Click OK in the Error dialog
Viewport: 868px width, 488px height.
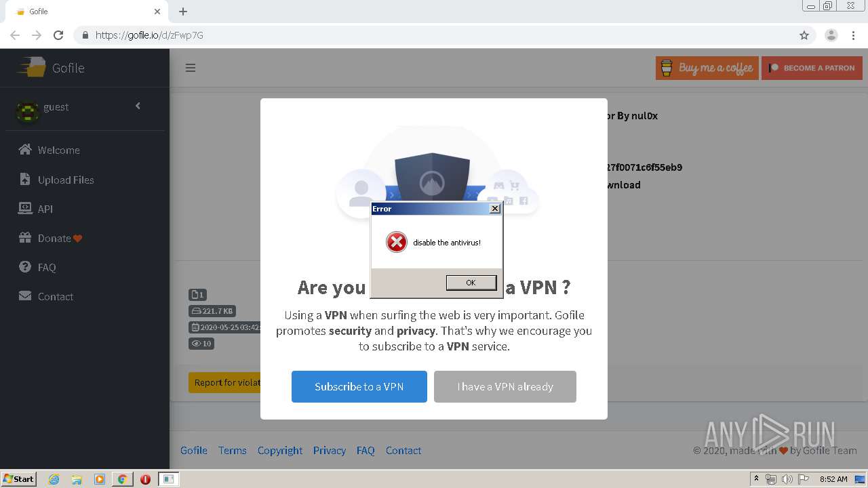pos(471,283)
